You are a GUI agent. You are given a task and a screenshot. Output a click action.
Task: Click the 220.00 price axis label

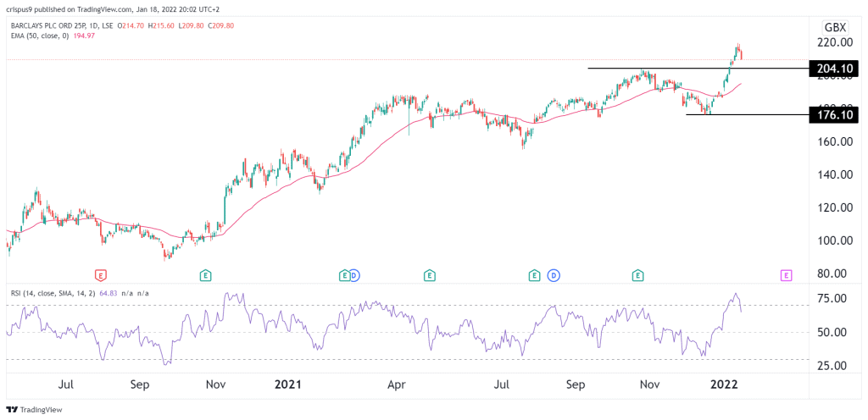tap(833, 42)
